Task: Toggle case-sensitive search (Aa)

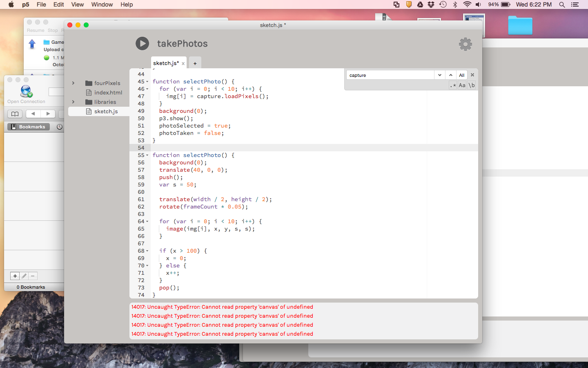Action: pyautogui.click(x=462, y=85)
